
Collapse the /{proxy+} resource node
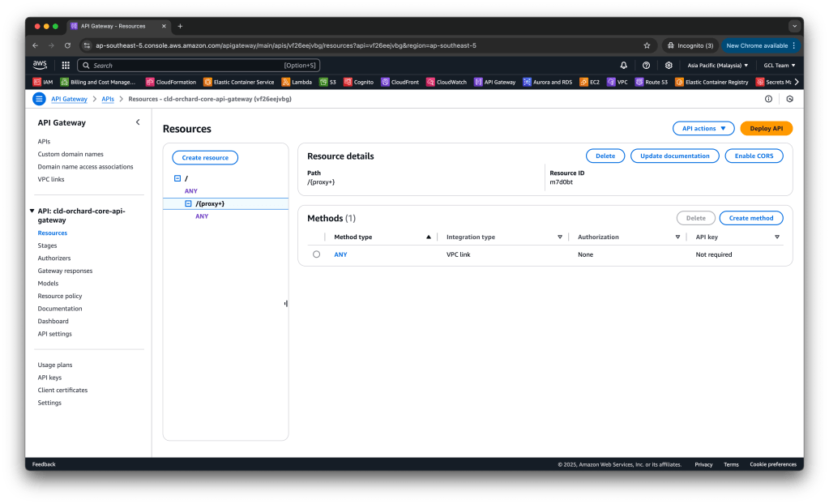(x=188, y=204)
